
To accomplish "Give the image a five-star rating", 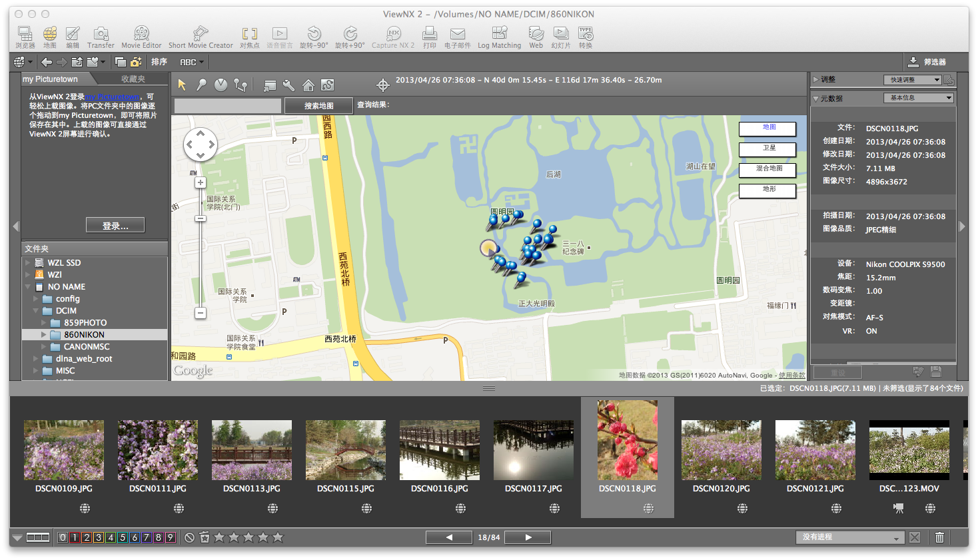I will pyautogui.click(x=278, y=537).
